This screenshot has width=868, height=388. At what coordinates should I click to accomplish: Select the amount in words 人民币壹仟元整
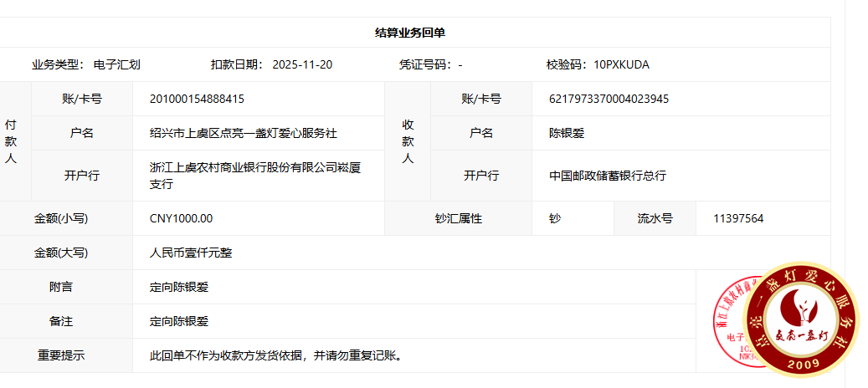pos(191,253)
